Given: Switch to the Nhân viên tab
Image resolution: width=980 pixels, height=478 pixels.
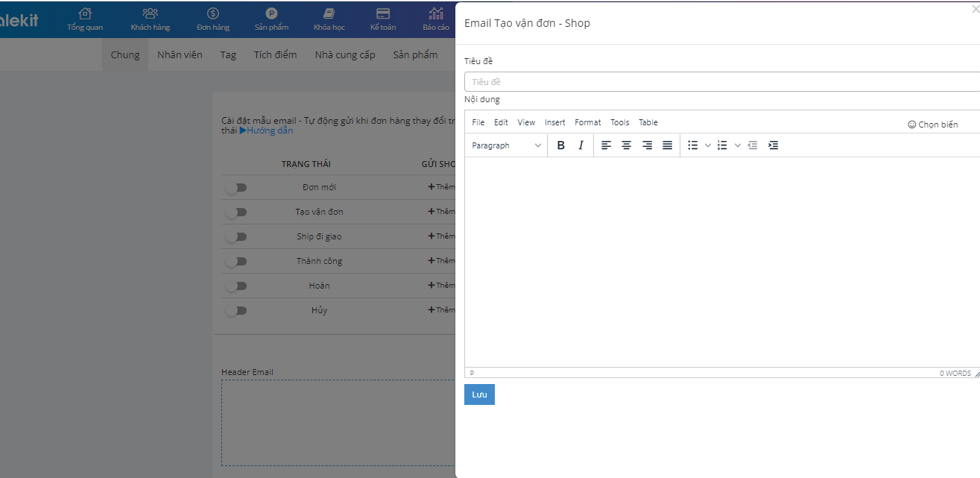Looking at the screenshot, I should point(180,54).
